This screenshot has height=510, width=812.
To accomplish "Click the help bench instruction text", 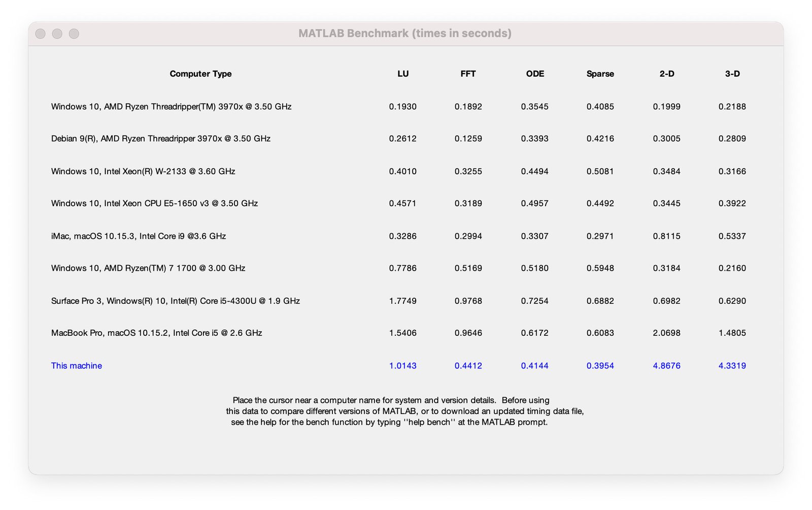I will tap(390, 422).
